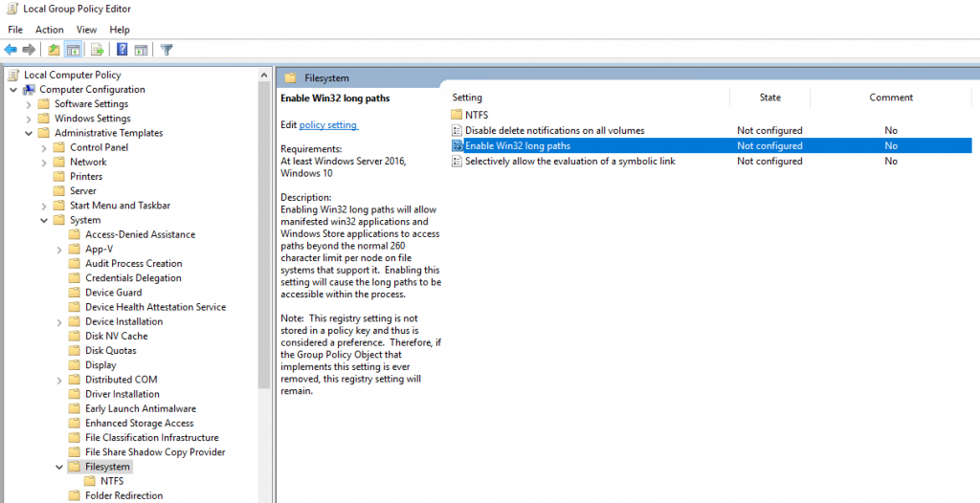Collapse the Computer Configuration node
The height and width of the screenshot is (503, 980).
pos(13,90)
